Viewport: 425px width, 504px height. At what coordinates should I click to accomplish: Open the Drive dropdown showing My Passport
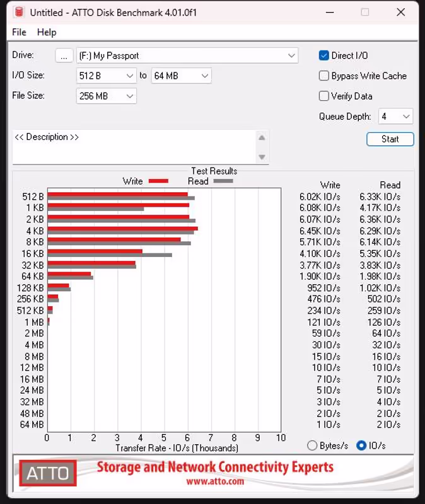187,55
